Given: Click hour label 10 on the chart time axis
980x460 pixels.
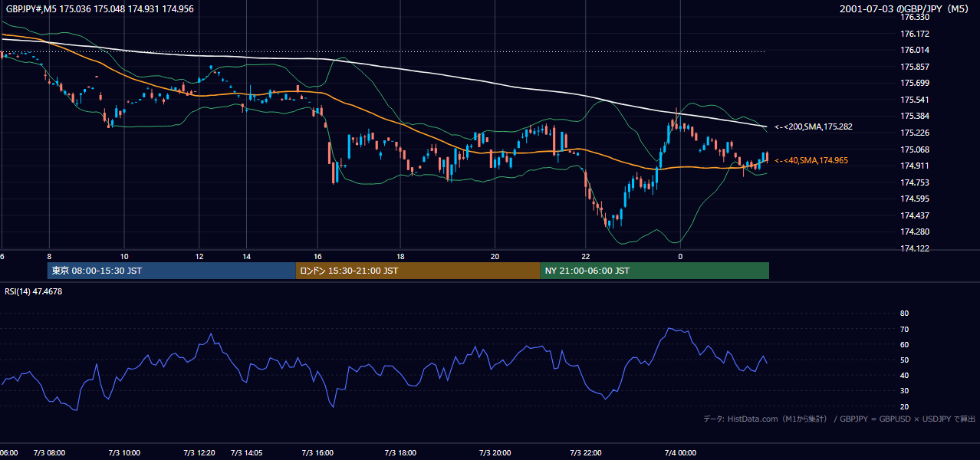Looking at the screenshot, I should click(123, 256).
